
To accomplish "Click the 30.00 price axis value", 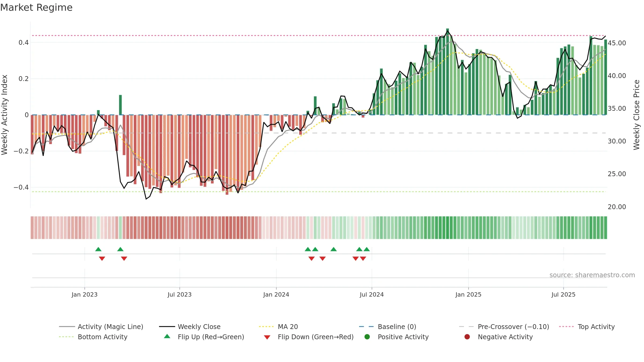I will click(x=617, y=141).
